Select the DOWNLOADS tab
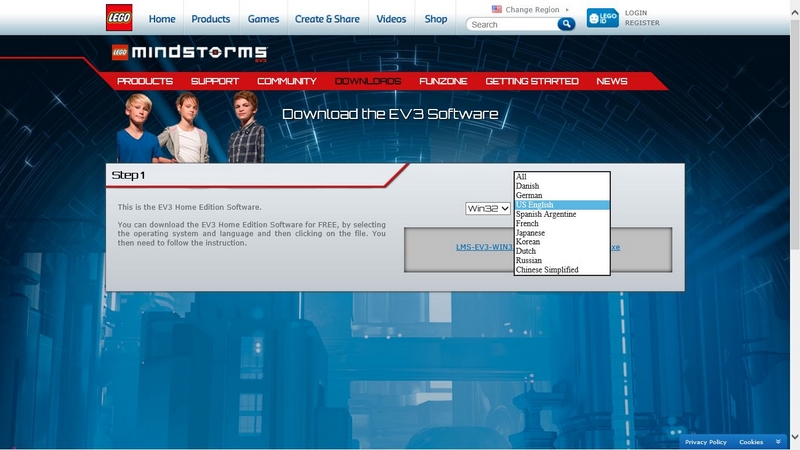The width and height of the screenshot is (800, 450). click(x=368, y=81)
